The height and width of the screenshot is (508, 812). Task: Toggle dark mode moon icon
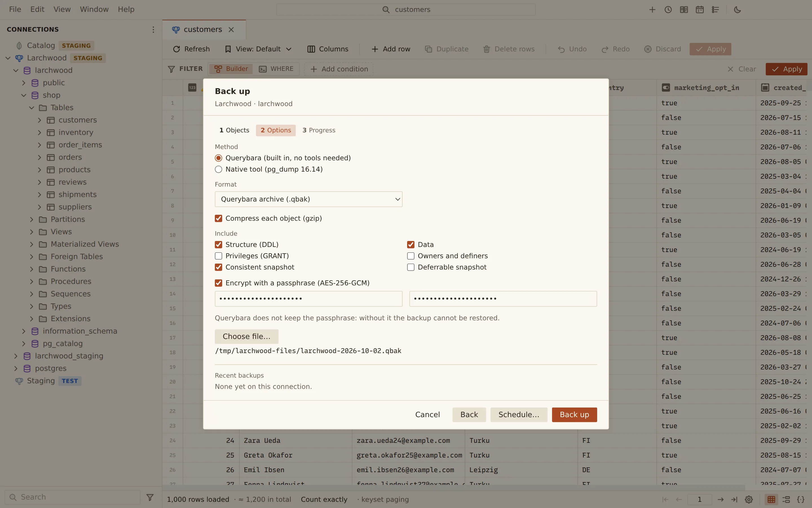point(738,10)
